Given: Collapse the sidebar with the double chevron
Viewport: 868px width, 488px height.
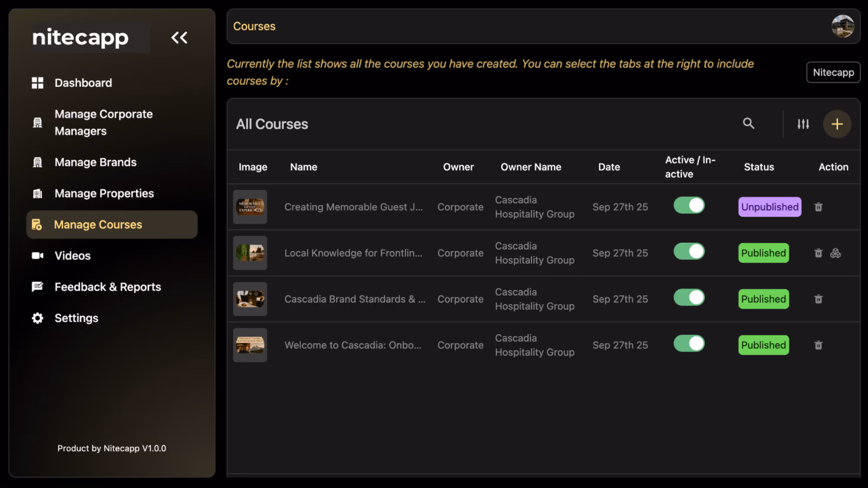Looking at the screenshot, I should 179,38.
